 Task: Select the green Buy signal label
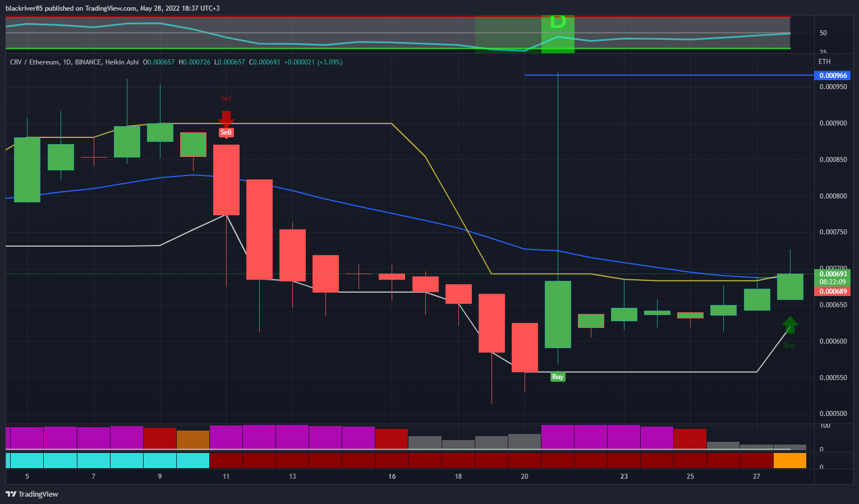[558, 377]
